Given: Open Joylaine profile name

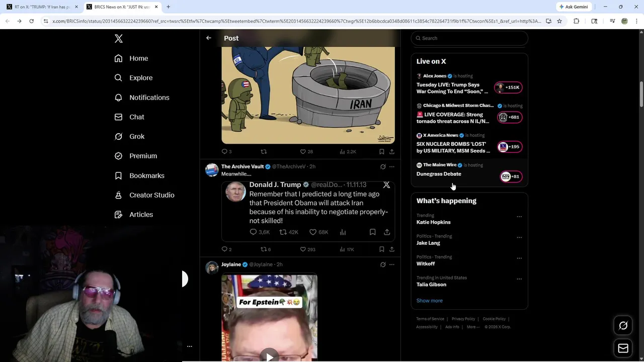Looking at the screenshot, I should pyautogui.click(x=231, y=264).
